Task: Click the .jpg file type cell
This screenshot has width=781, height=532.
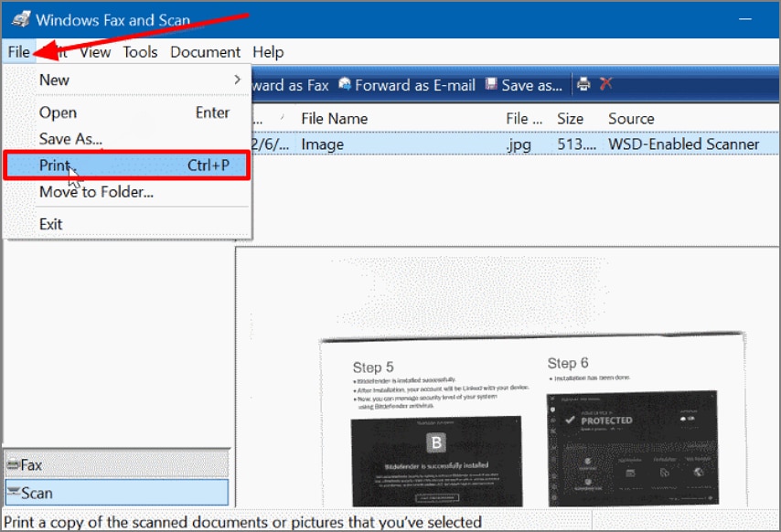Action: coord(519,144)
